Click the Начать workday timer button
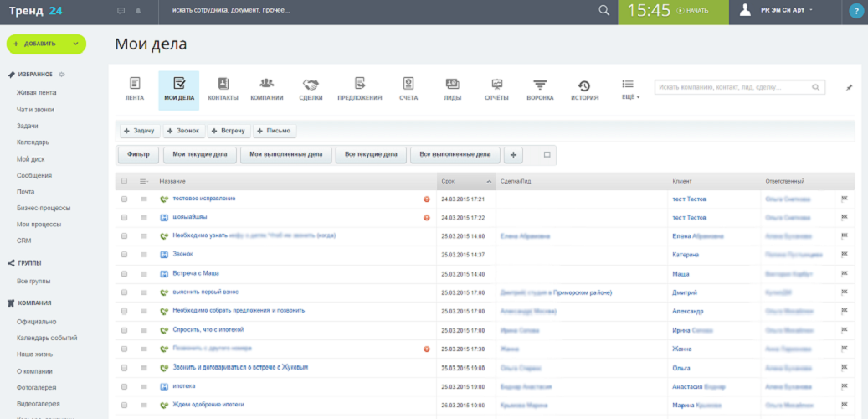868x419 pixels. pyautogui.click(x=692, y=11)
